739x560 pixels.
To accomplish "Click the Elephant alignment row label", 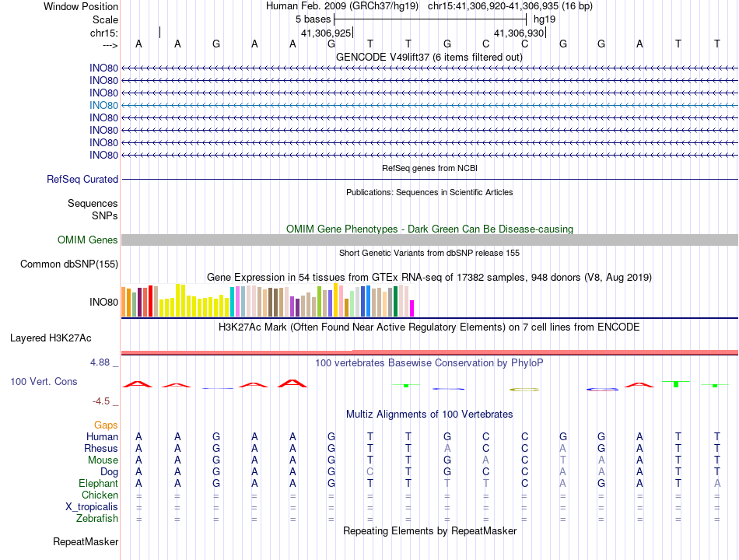I will coord(98,483).
